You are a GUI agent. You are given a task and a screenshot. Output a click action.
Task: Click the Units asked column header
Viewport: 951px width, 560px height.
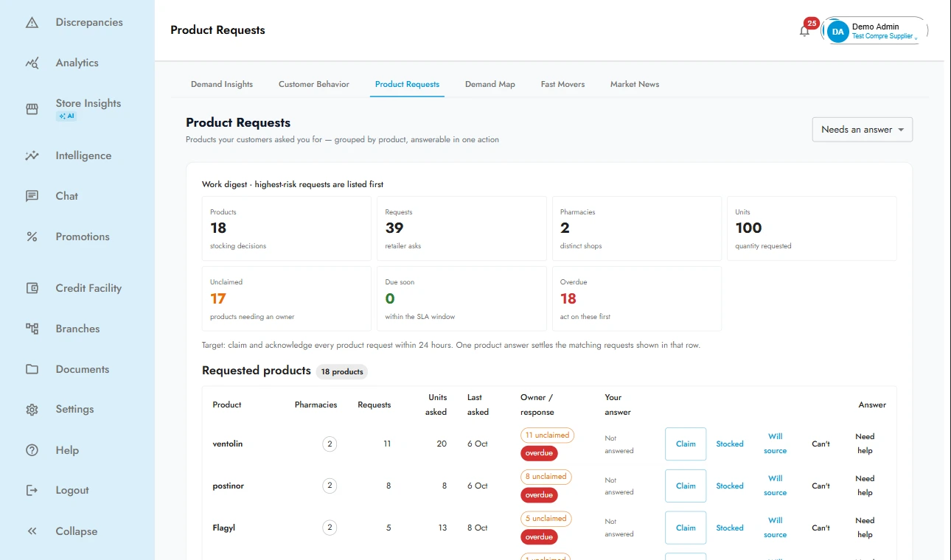point(436,405)
